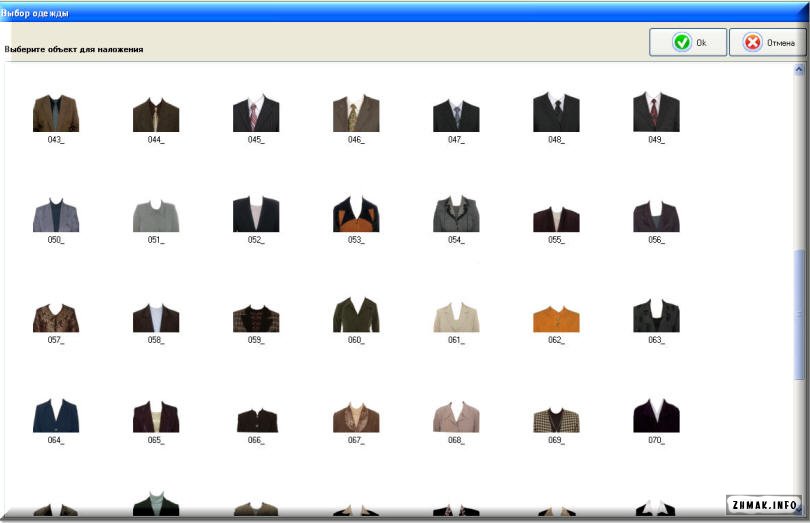Image resolution: width=810 pixels, height=523 pixels.
Task: Click the vertical scrollbar thumb
Action: tap(799, 314)
